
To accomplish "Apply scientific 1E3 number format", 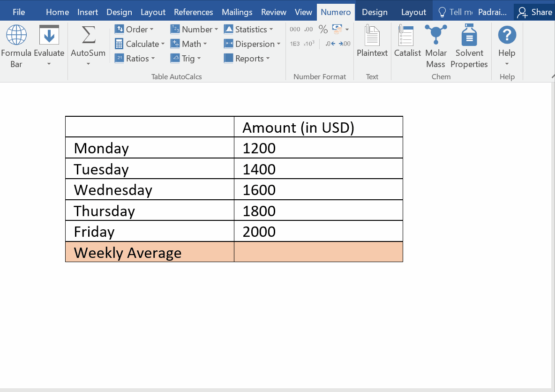I will point(295,44).
